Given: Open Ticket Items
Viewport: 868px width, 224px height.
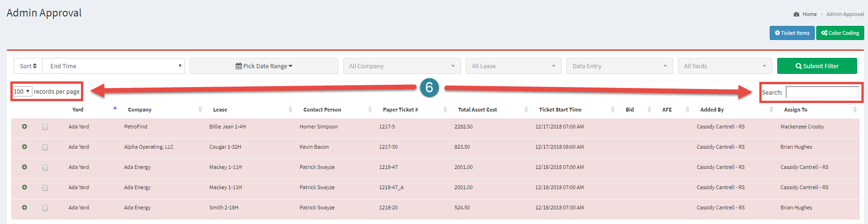Looking at the screenshot, I should [x=792, y=33].
